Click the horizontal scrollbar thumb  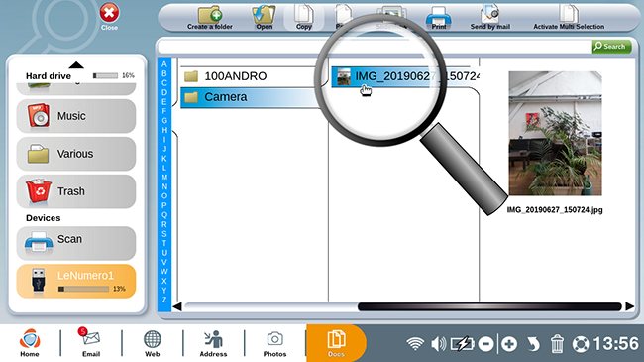pos(489,306)
